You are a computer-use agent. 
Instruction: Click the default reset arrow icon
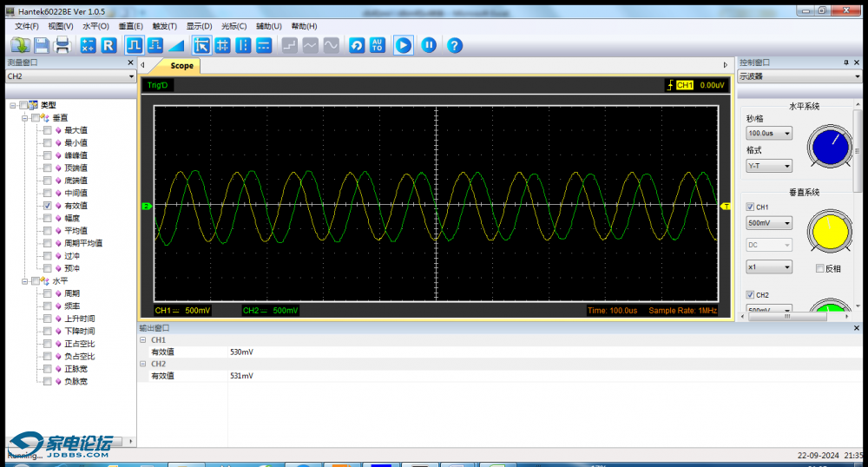(357, 45)
